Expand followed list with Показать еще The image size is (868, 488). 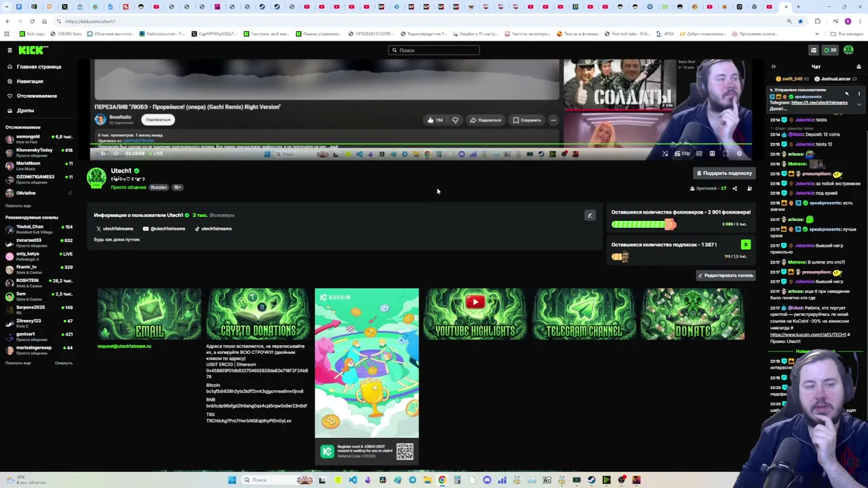[18, 205]
